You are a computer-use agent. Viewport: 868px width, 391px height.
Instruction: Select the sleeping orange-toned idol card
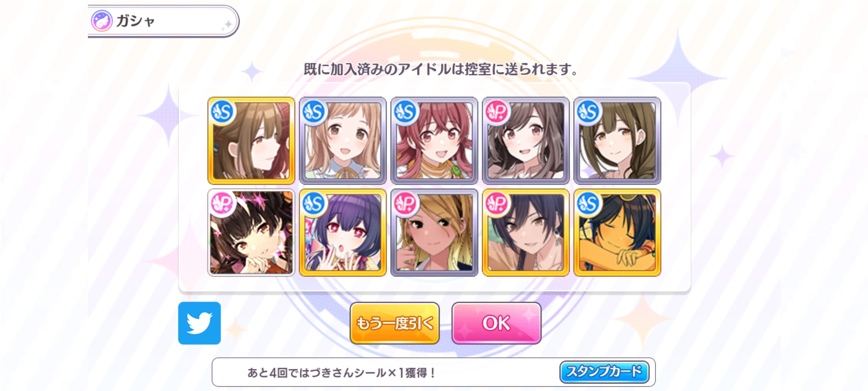tap(617, 232)
